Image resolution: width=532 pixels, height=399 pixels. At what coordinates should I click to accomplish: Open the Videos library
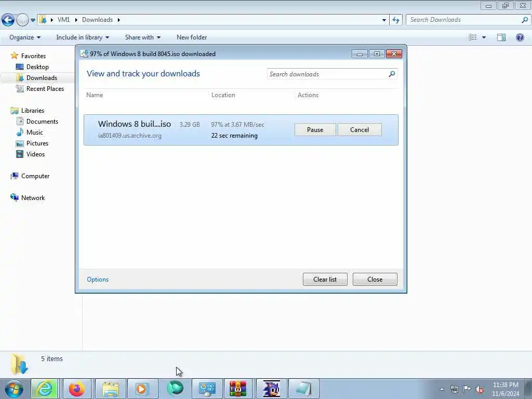35,154
